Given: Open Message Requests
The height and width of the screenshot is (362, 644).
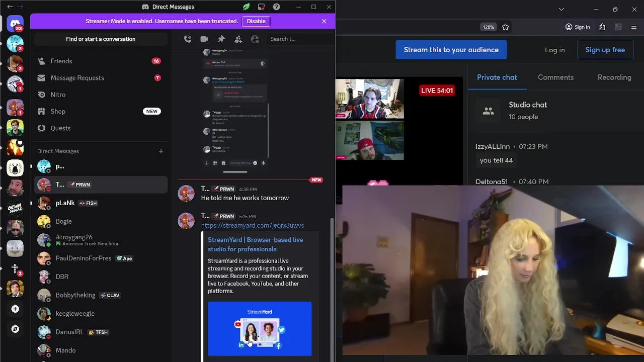Looking at the screenshot, I should [101, 78].
